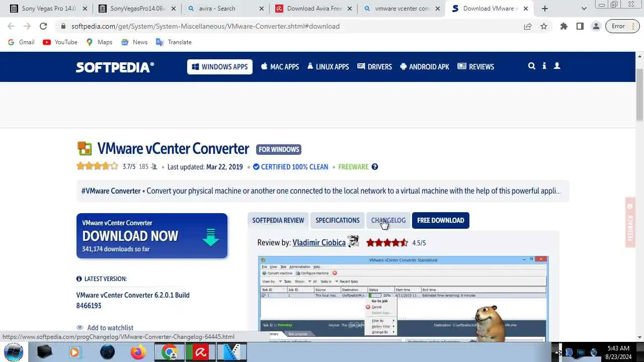Click the reviewer 4.5/5 star rating
This screenshot has width=644, height=362.
tap(387, 243)
